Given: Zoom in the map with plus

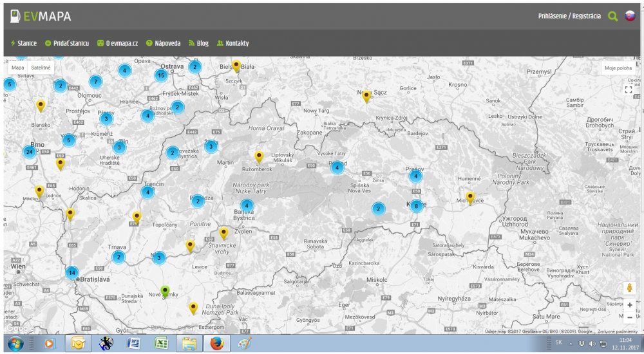Looking at the screenshot, I should point(630,305).
